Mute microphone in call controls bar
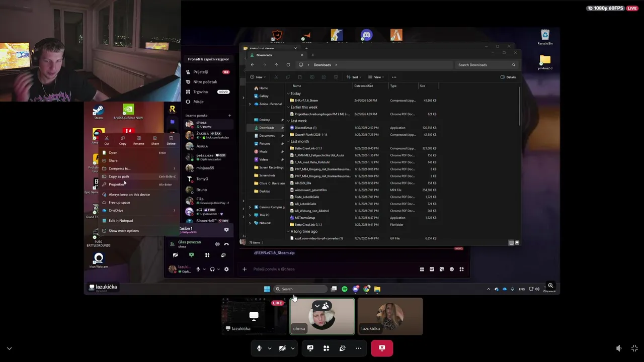Viewport: 644px width, 362px height. (259, 348)
